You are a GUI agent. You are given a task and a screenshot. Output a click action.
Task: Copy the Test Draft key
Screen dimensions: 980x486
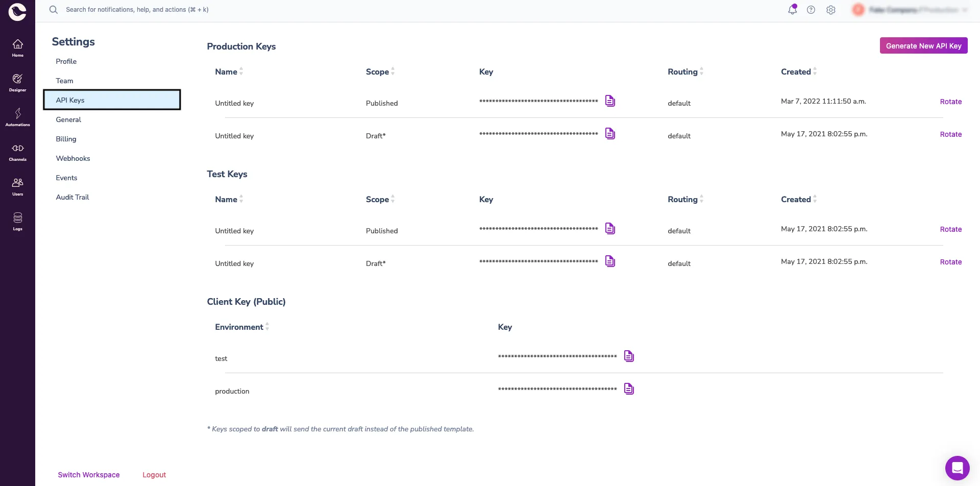point(610,261)
